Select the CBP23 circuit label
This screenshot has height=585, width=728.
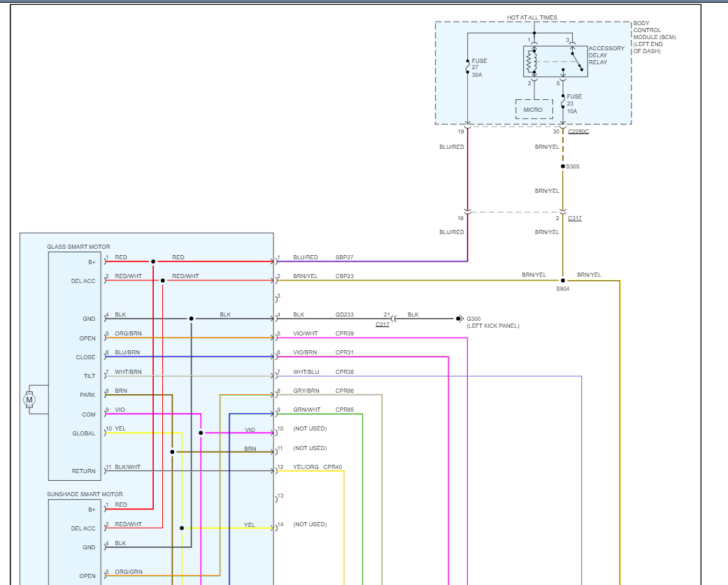[x=345, y=276]
